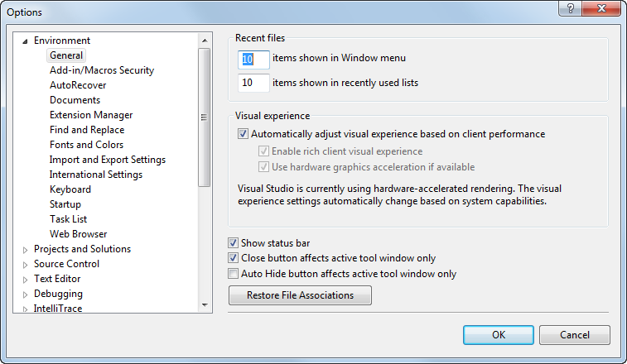Click the Cancel button
Image resolution: width=627 pixels, height=364 pixels.
(x=574, y=335)
